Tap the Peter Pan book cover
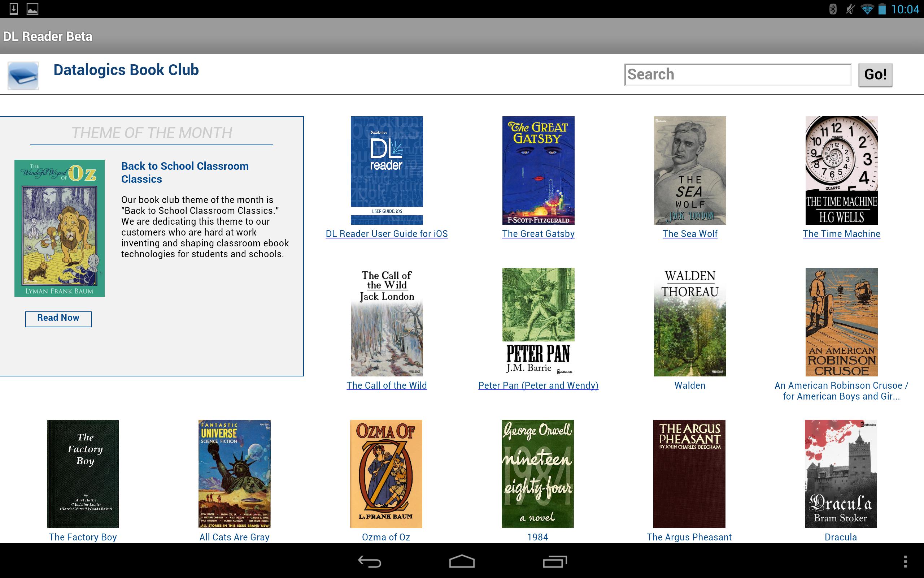Image resolution: width=924 pixels, height=578 pixels. click(x=539, y=322)
